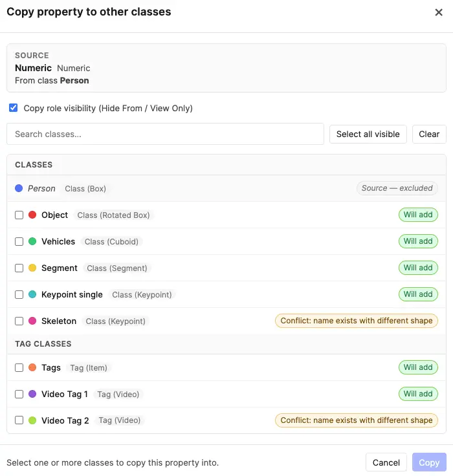Screen dimensions: 453x476
Task: Click the Class (Cuboid) label
Action: point(111,242)
